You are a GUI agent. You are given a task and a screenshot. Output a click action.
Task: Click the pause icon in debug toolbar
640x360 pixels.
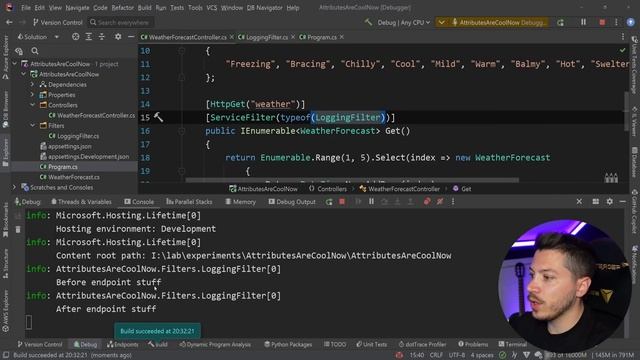tap(371, 202)
